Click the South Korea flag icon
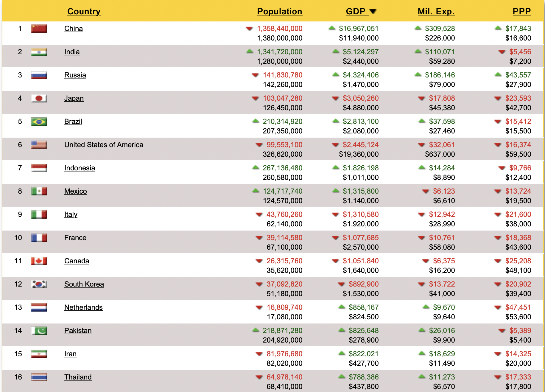The image size is (545, 392). pos(39,284)
